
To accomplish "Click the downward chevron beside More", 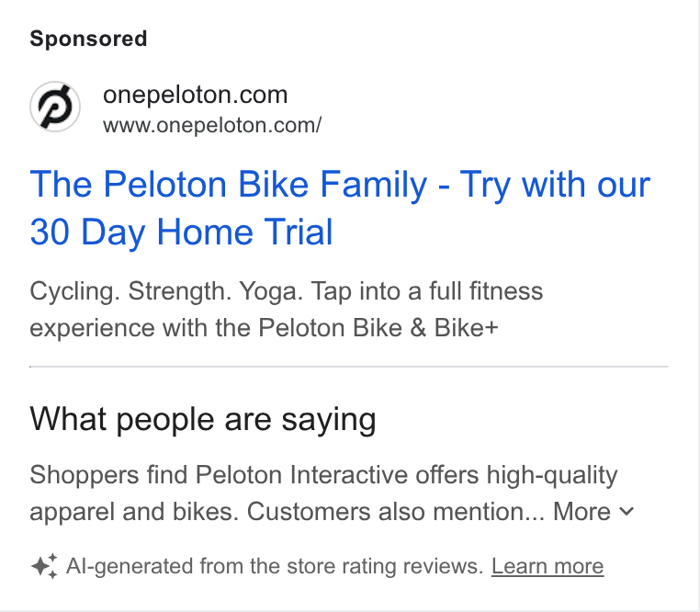I will click(x=627, y=512).
